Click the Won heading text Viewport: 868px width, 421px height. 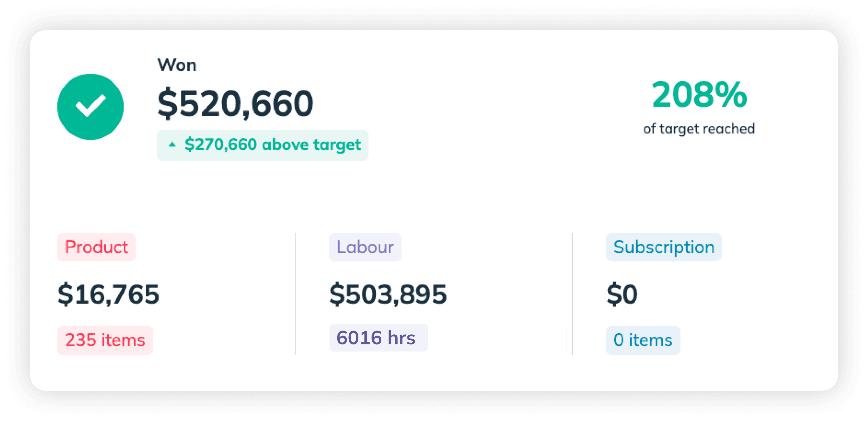177,65
